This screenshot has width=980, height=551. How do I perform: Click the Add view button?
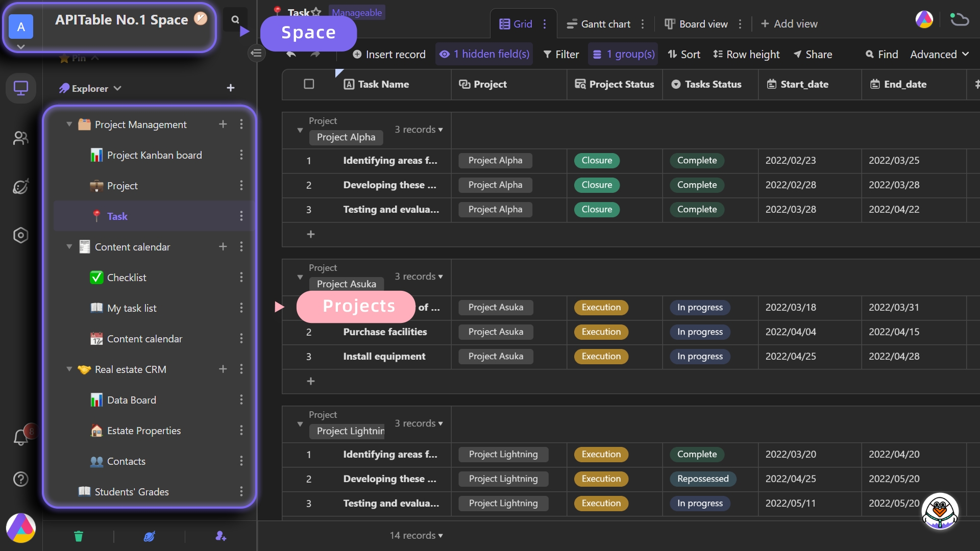(789, 24)
